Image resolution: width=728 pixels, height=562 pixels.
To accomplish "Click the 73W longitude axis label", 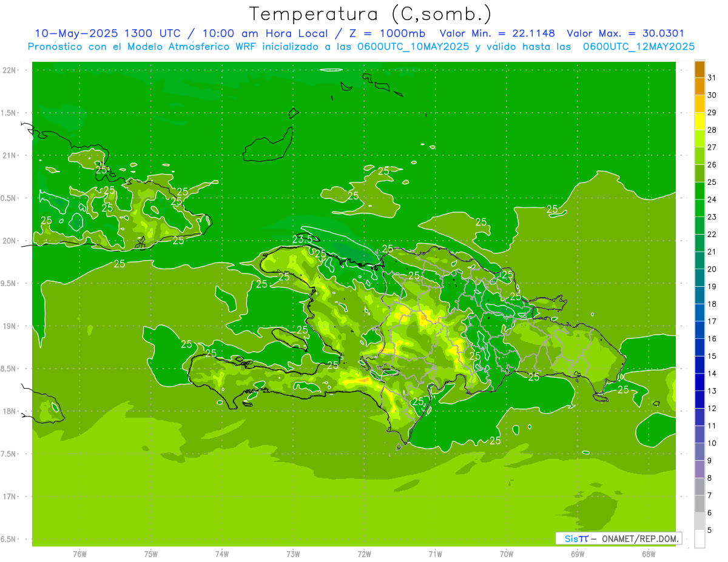I will pyautogui.click(x=293, y=554).
